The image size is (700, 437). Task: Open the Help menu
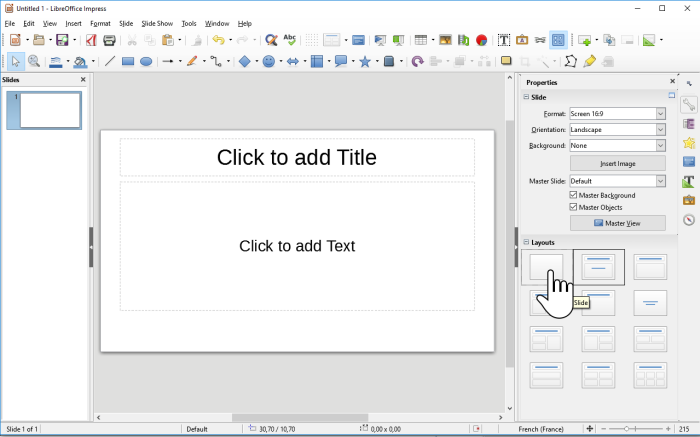point(245,23)
